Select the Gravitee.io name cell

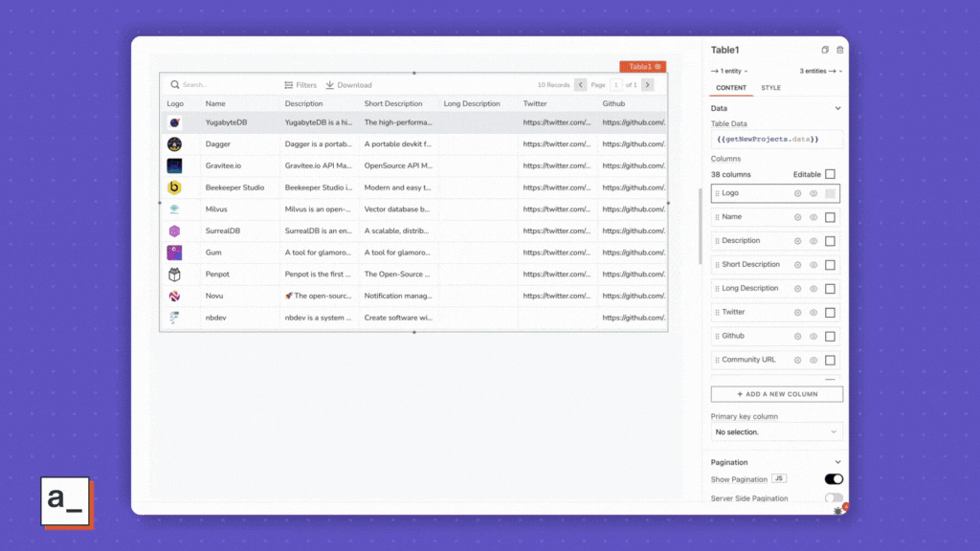[x=223, y=165]
